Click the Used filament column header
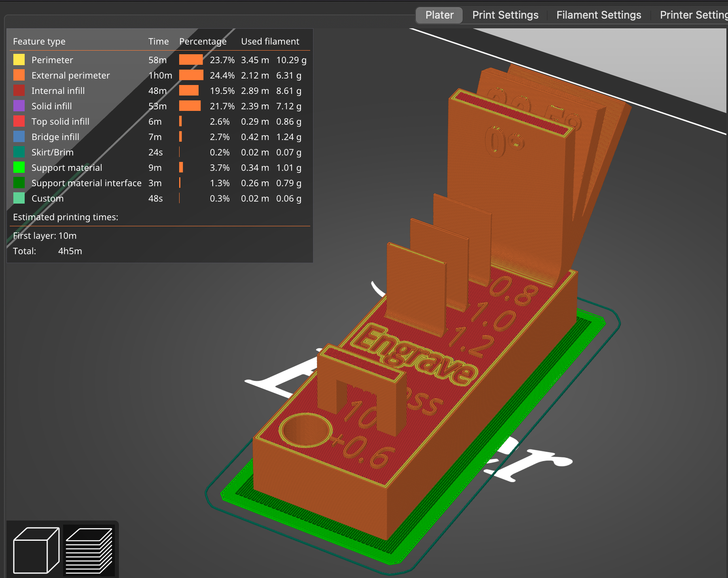Image resolution: width=728 pixels, height=578 pixels. 270,41
